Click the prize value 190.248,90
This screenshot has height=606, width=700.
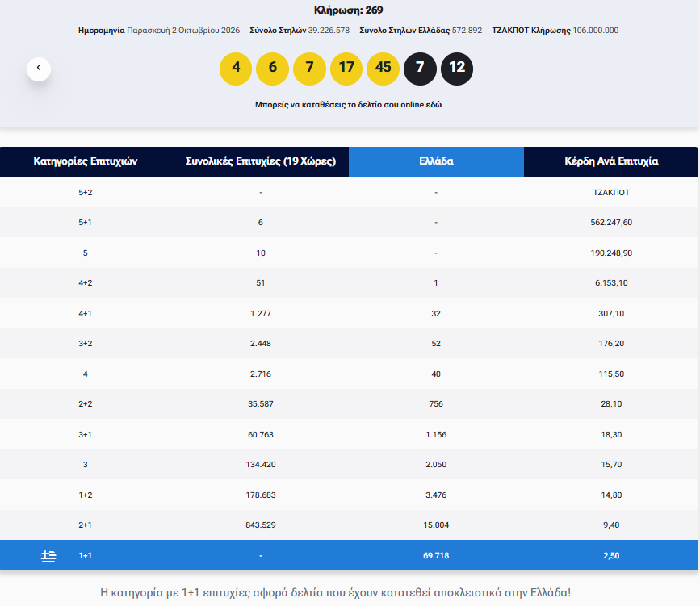click(x=611, y=253)
